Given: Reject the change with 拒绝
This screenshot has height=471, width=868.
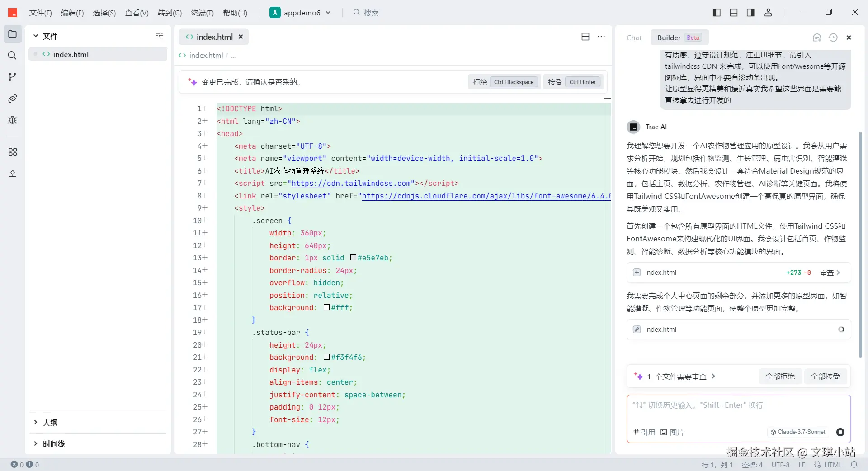Looking at the screenshot, I should pyautogui.click(x=504, y=82).
